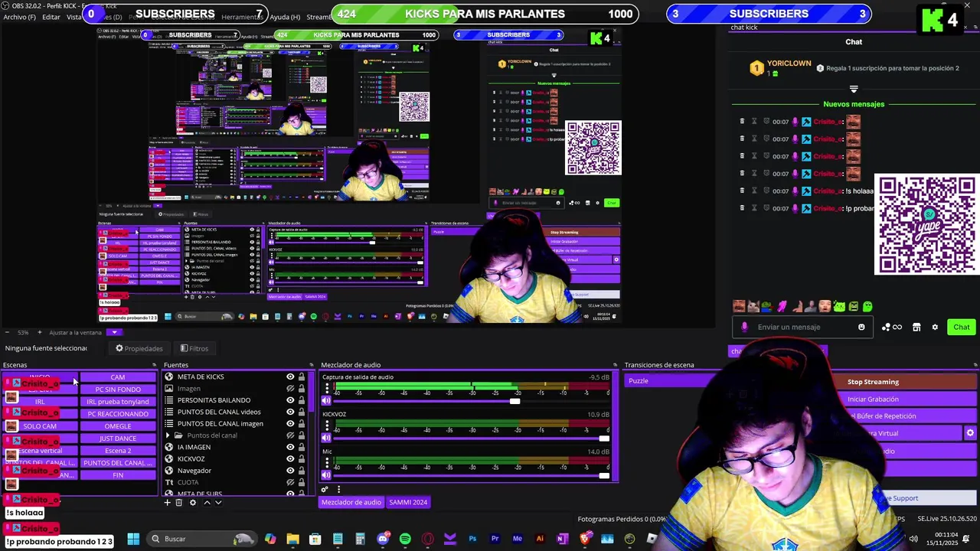Viewport: 980px width, 551px height.
Task: Open Photoshop from the taskbar
Action: click(472, 539)
